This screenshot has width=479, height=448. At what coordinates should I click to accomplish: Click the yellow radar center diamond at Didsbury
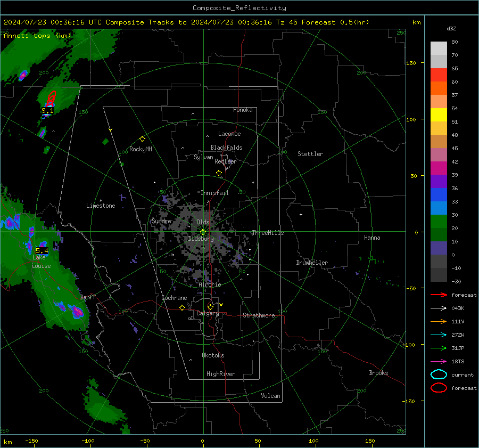203,232
